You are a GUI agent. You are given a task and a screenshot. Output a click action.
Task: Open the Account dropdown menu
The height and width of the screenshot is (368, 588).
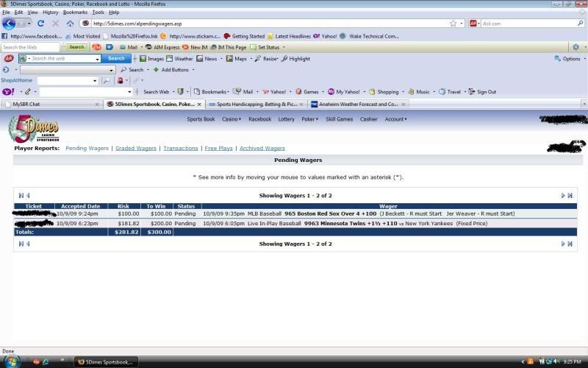pos(395,119)
